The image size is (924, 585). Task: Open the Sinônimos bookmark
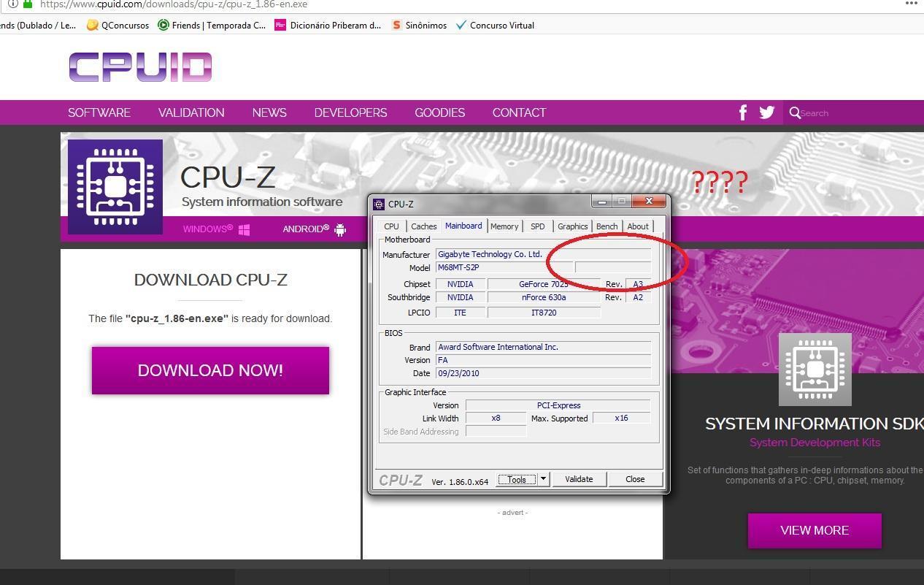point(419,25)
